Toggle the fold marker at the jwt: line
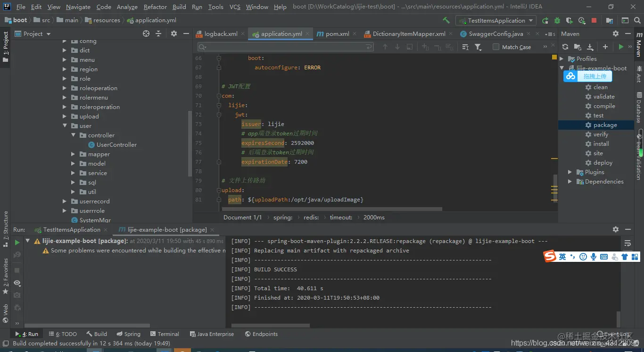 pos(219,115)
